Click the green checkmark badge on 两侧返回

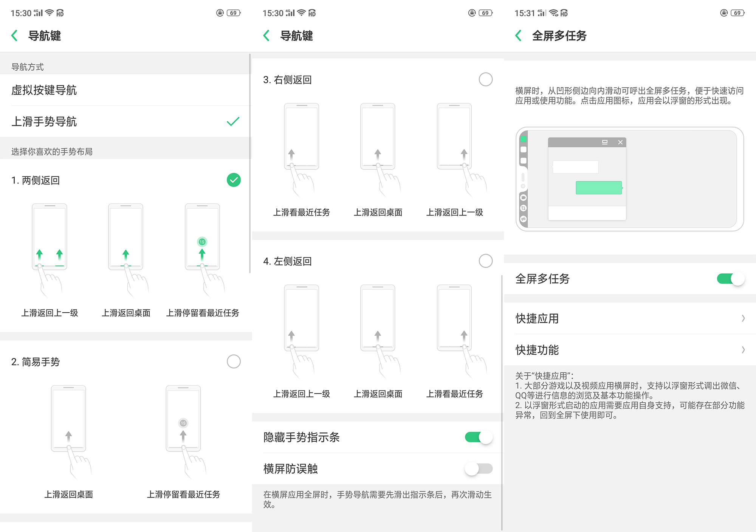coord(234,180)
